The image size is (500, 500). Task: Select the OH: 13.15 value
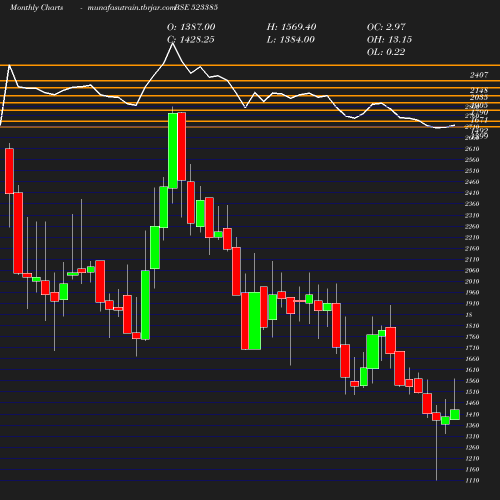click(x=389, y=39)
